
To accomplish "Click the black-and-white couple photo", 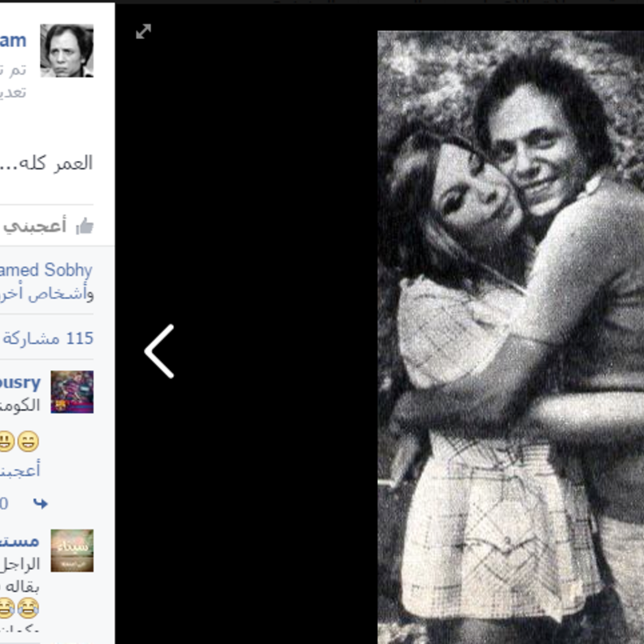I will [511, 337].
